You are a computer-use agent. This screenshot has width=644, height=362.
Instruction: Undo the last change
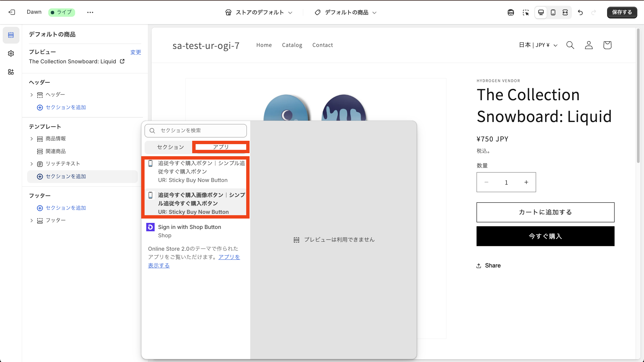pyautogui.click(x=580, y=12)
